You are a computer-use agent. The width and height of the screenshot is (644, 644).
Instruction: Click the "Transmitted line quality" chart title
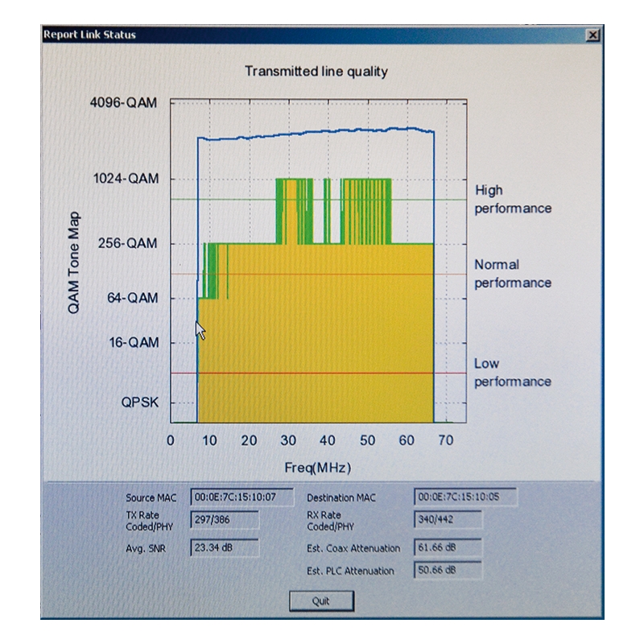[316, 72]
